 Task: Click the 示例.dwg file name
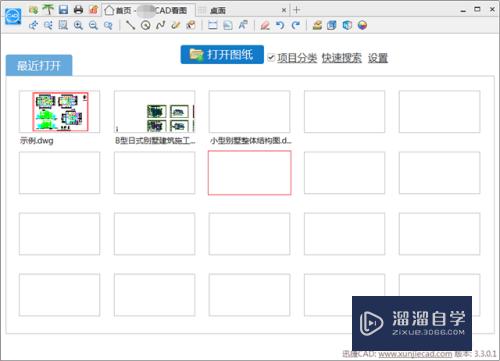click(x=37, y=141)
